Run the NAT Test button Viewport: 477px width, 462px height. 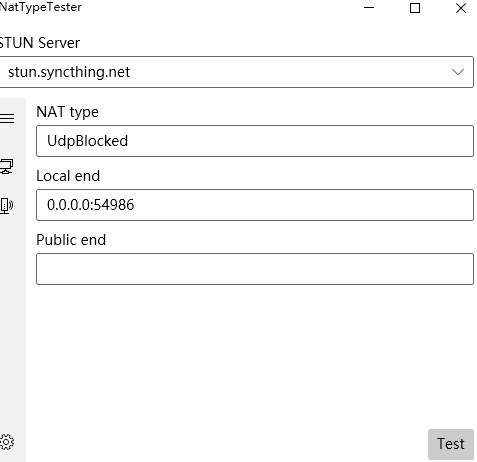(x=451, y=444)
